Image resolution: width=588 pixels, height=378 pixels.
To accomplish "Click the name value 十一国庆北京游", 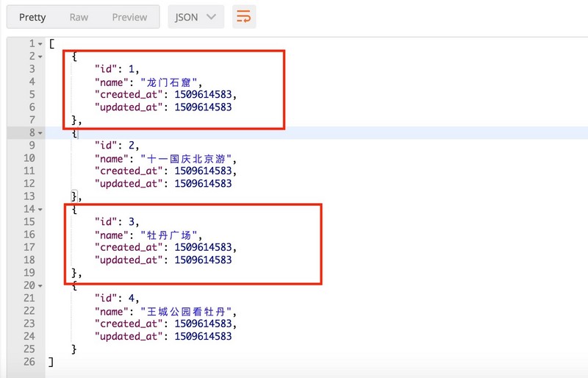I will click(x=187, y=159).
